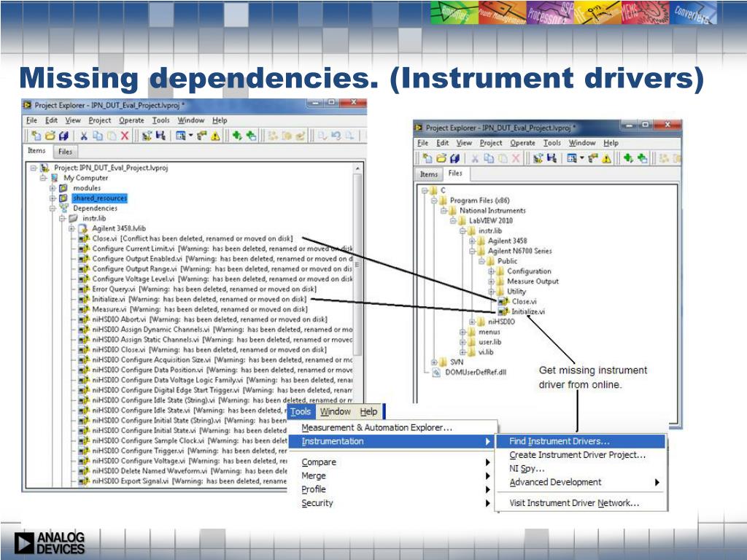
Task: Collapse the Dependencies node
Action: (53, 209)
